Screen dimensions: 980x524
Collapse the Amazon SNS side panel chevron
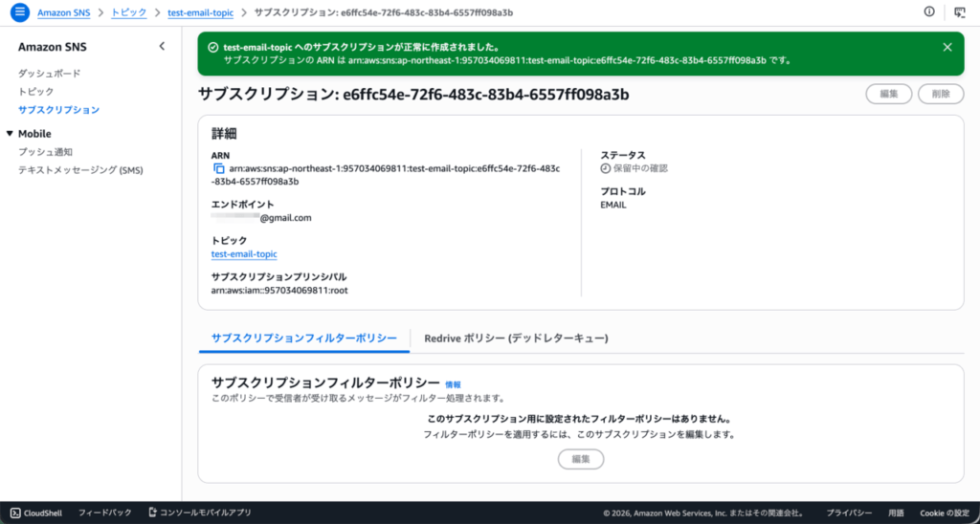pos(162,46)
